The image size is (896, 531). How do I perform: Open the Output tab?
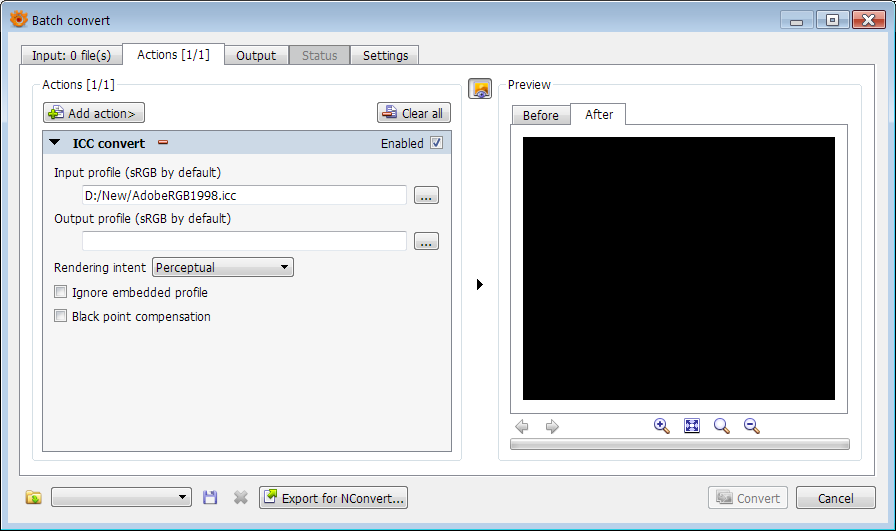click(256, 55)
